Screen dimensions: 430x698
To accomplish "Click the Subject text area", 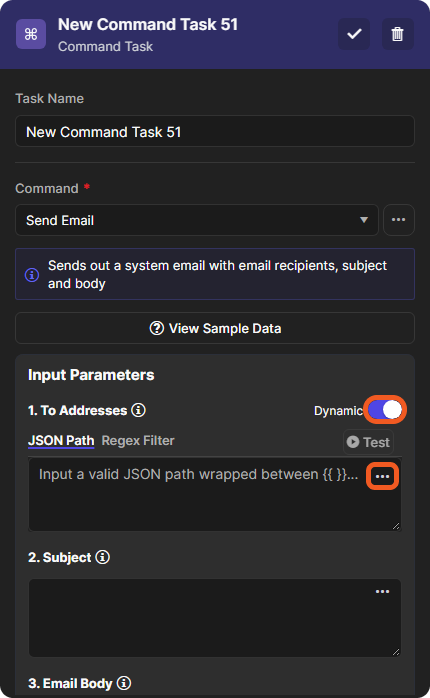I will coord(215,618).
